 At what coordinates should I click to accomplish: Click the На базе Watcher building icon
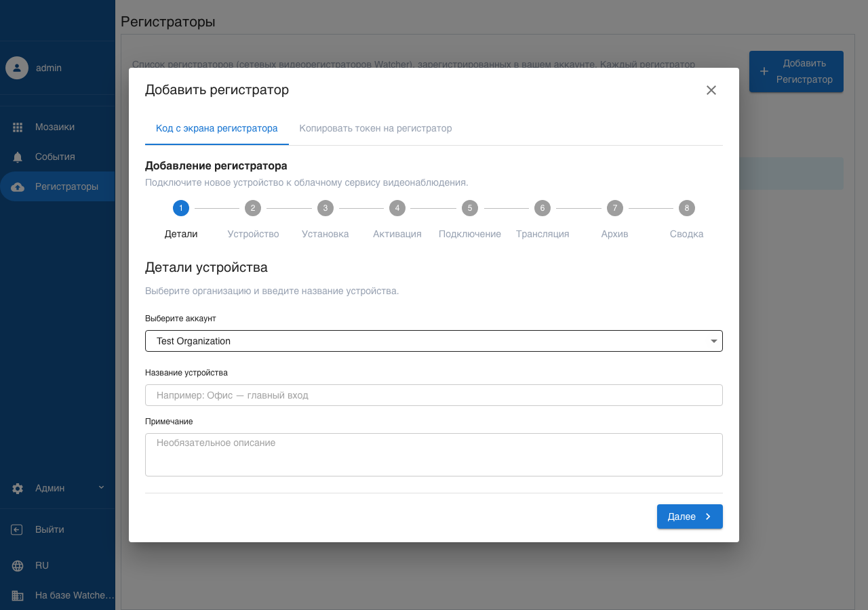(x=18, y=596)
